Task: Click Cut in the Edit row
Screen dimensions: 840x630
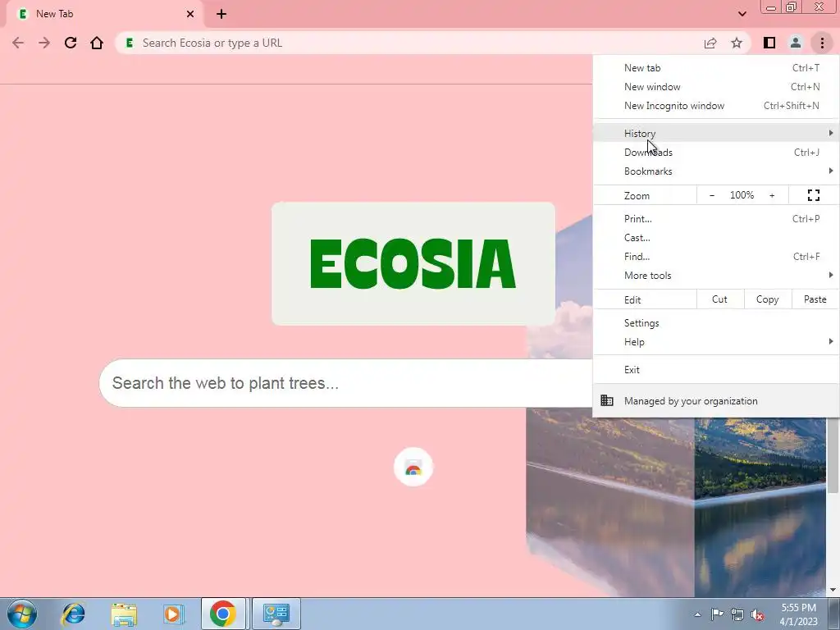Action: (719, 299)
